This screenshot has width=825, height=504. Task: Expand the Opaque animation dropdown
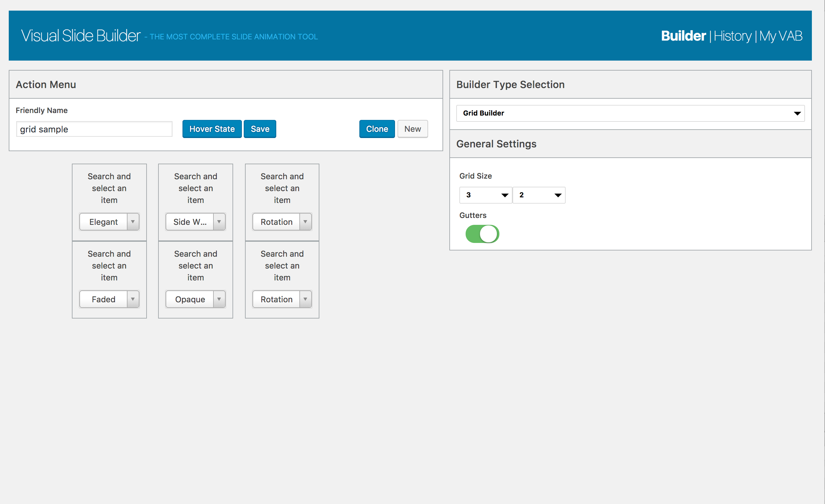click(195, 299)
